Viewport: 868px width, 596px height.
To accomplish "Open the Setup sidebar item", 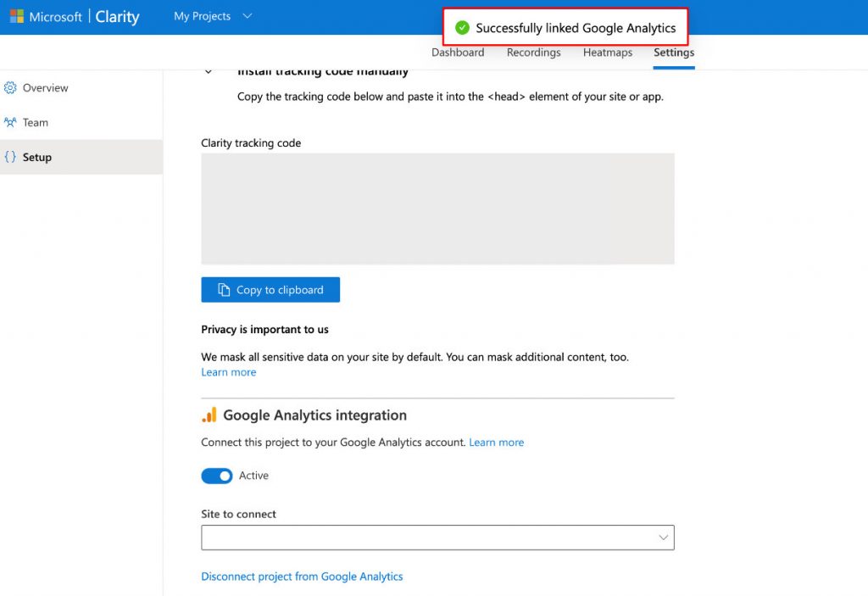I will (81, 157).
